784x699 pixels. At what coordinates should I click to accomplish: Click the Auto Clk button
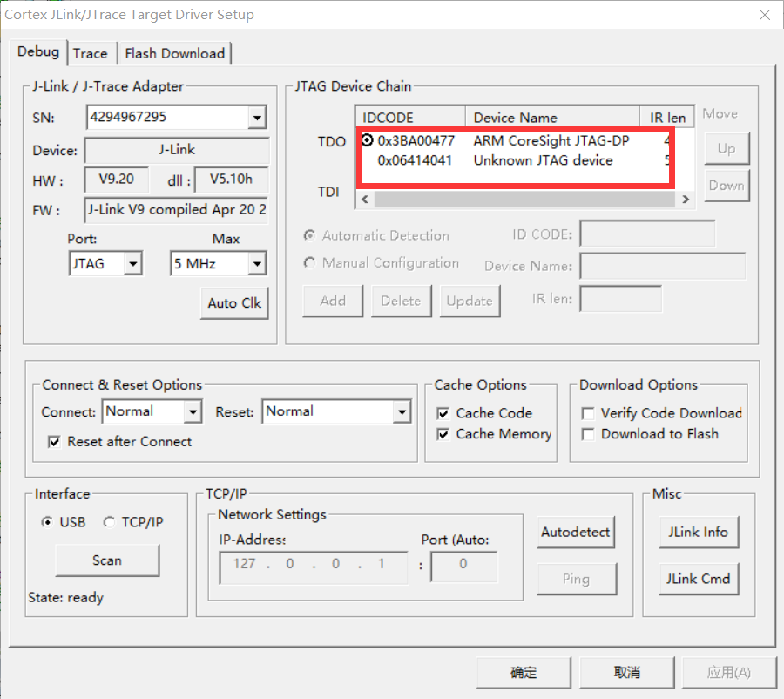tap(234, 303)
